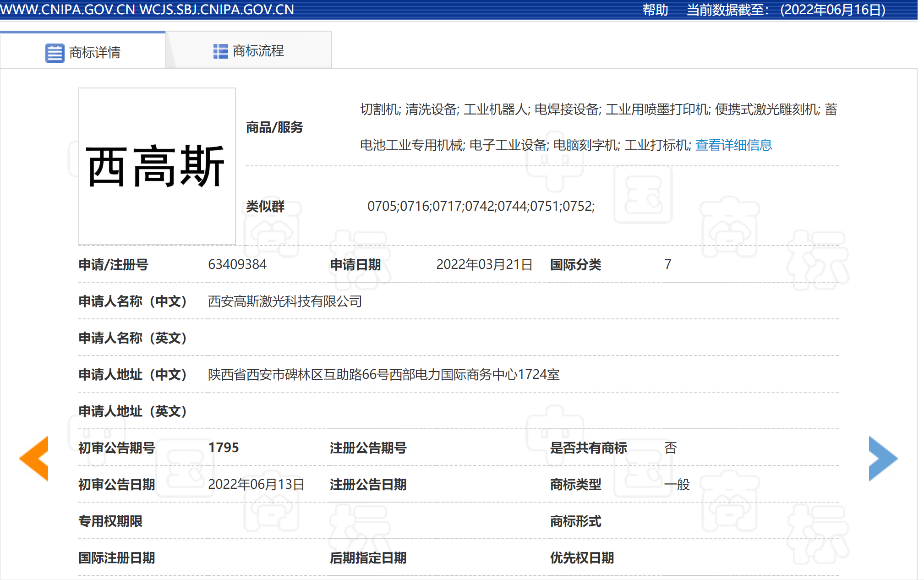Click the 商标类型 value 一般
This screenshot has width=924, height=580.
(x=677, y=484)
